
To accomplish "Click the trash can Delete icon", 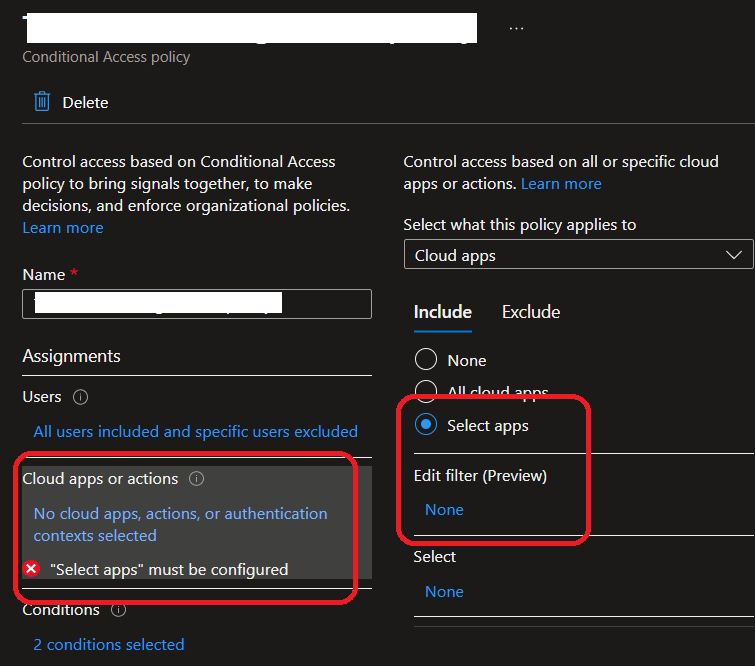I will click(x=41, y=102).
